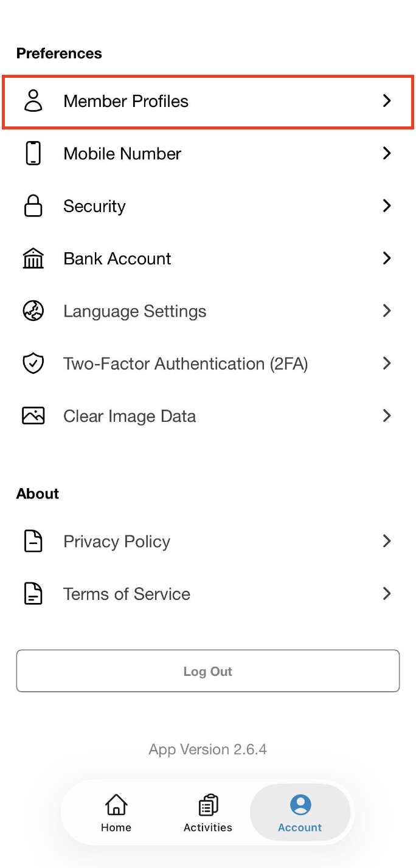The height and width of the screenshot is (868, 416).
Task: Open the chevron next to Two-Factor Authentication
Action: coord(387,363)
